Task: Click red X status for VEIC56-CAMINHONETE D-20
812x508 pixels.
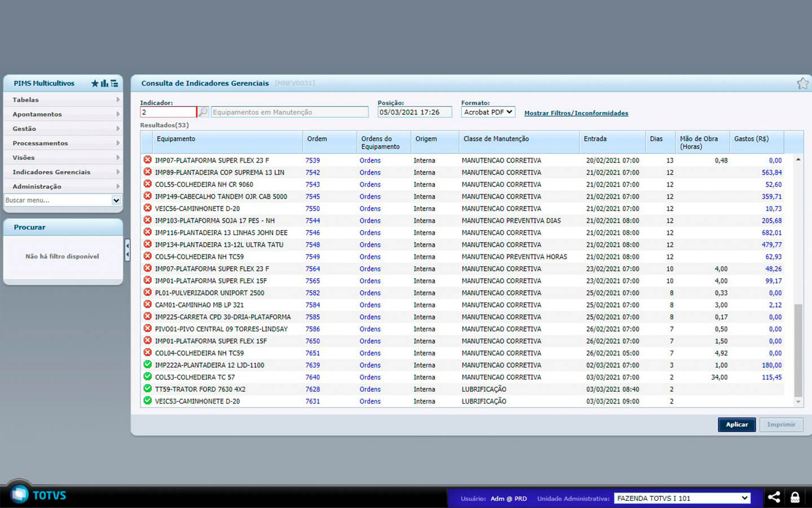Action: (x=148, y=208)
